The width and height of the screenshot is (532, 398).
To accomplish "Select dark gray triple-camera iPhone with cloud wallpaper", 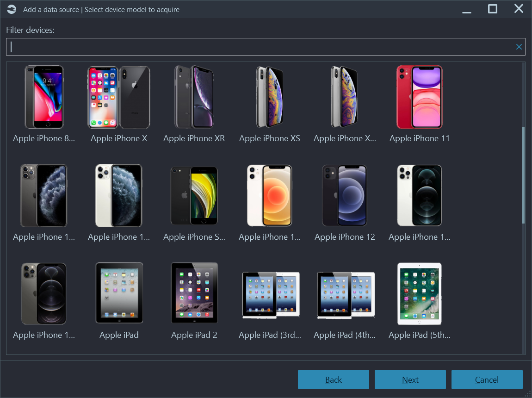I will pyautogui.click(x=44, y=203).
